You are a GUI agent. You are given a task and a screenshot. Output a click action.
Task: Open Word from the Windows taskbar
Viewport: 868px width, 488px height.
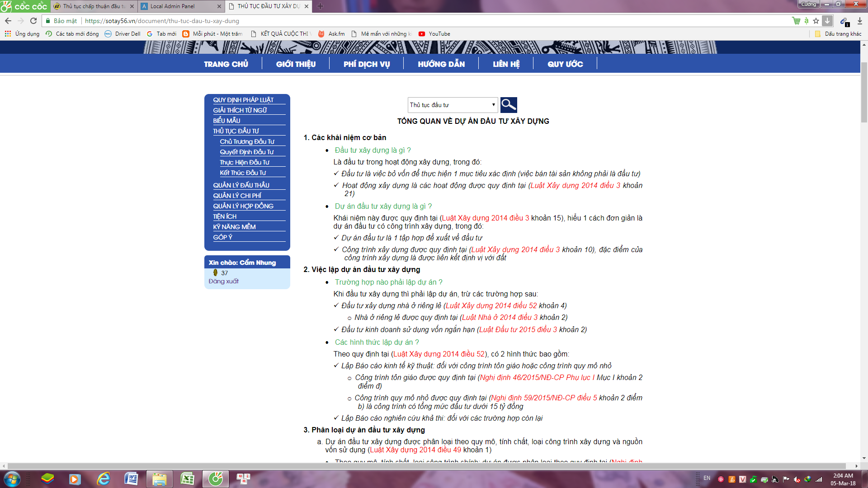point(131,479)
